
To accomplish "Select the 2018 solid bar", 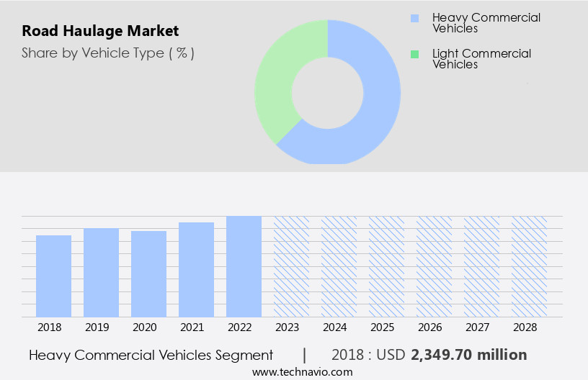I will pos(54,276).
